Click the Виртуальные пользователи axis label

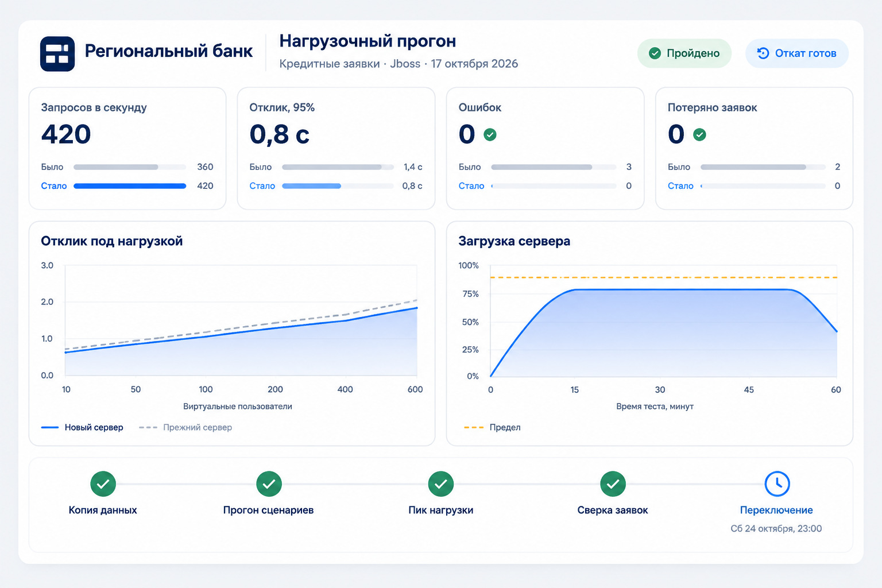tap(238, 407)
